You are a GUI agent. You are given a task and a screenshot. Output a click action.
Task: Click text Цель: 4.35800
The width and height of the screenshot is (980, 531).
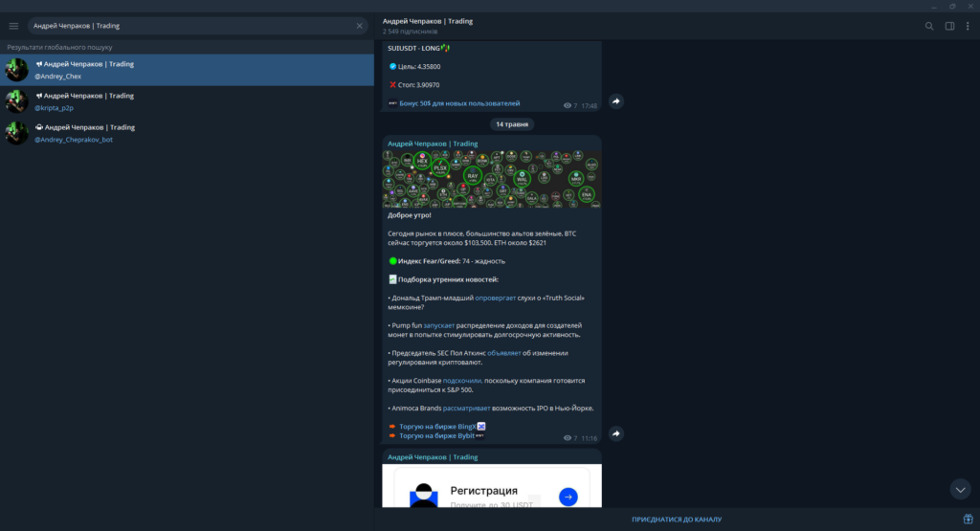(x=419, y=66)
